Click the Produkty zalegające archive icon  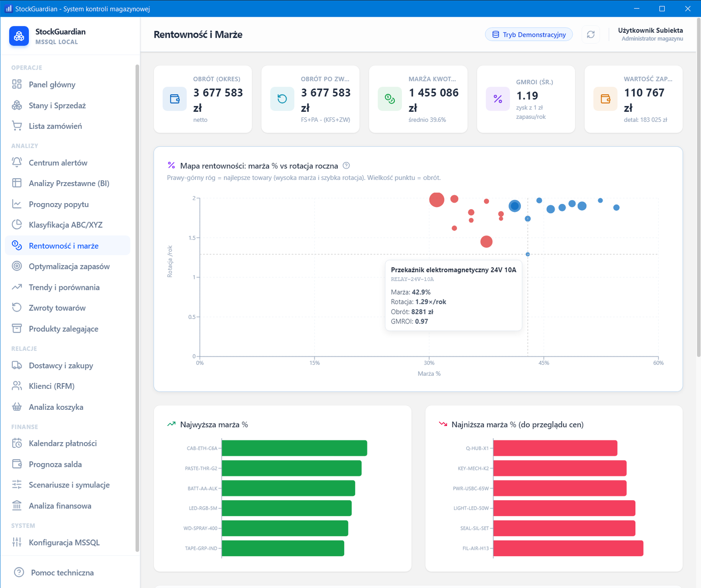(17, 329)
